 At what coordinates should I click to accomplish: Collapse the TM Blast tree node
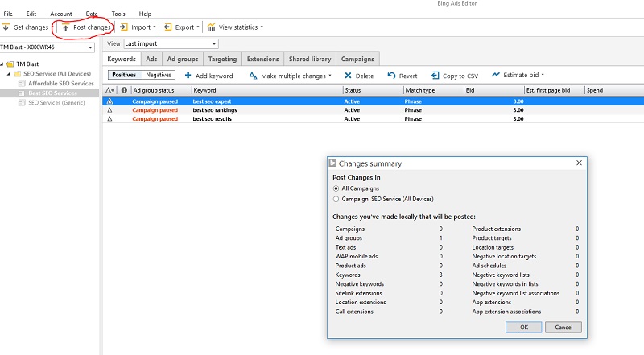pos(2,64)
